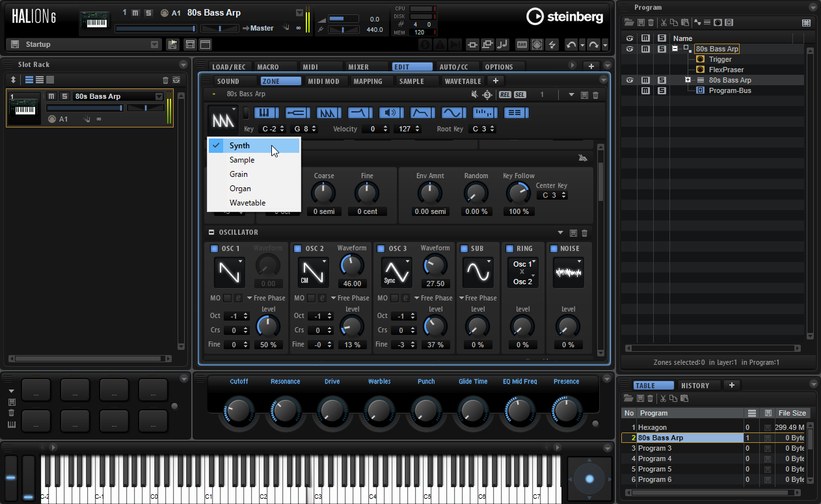The width and height of the screenshot is (821, 504).
Task: Collapse the 80s Bass Arp program tree node
Action: point(675,49)
